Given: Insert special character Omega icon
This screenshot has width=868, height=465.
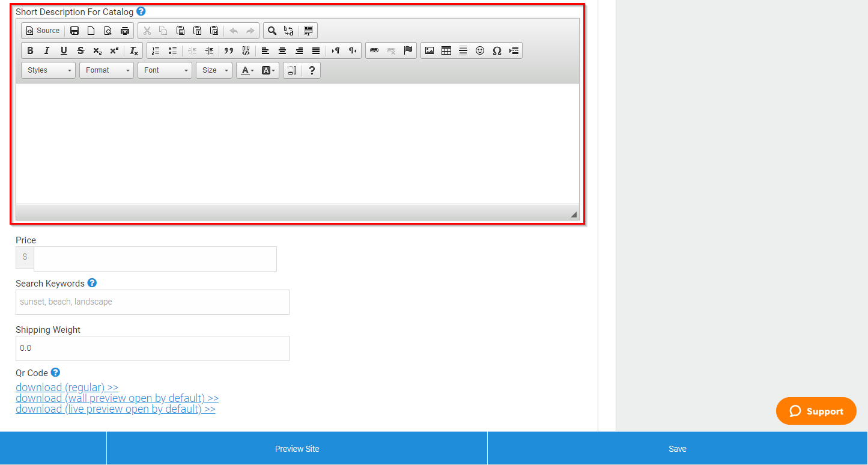Looking at the screenshot, I should tap(496, 50).
